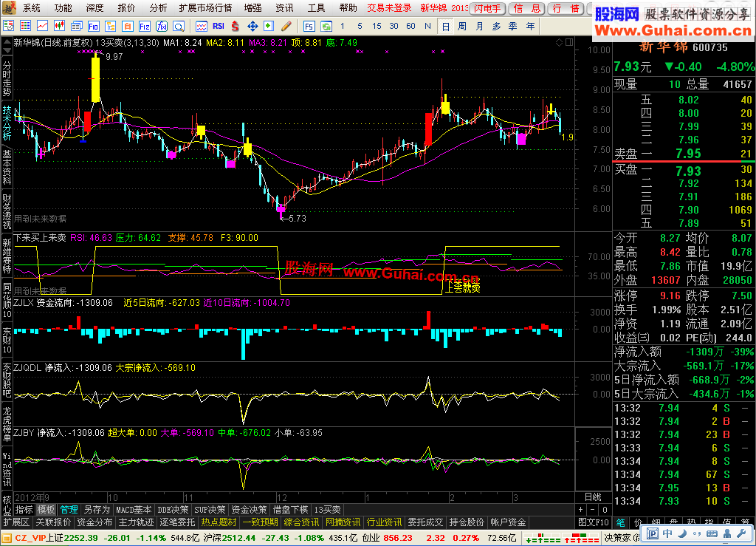
Task: Click the colored grid table toolbar icon
Action: click(26, 26)
